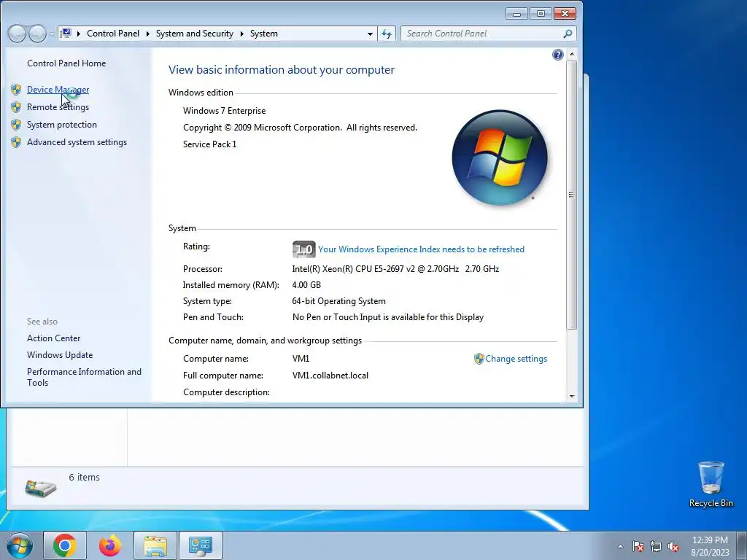The image size is (747, 560).
Task: Focus the Search Control Panel field
Action: pos(481,34)
